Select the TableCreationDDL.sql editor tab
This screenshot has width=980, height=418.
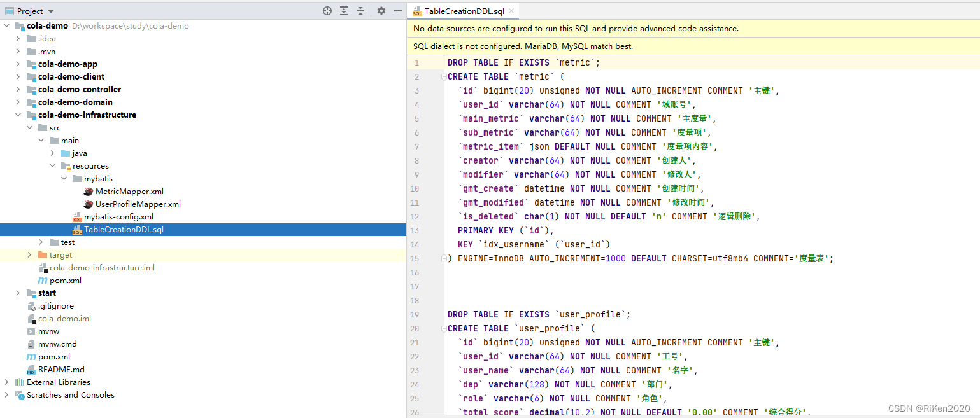tap(463, 11)
